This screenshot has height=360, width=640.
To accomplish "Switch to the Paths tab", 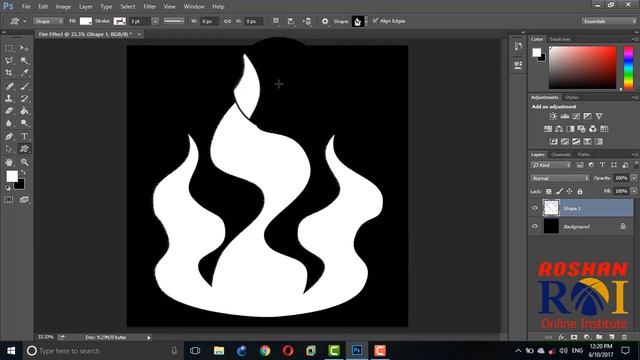I will [584, 155].
